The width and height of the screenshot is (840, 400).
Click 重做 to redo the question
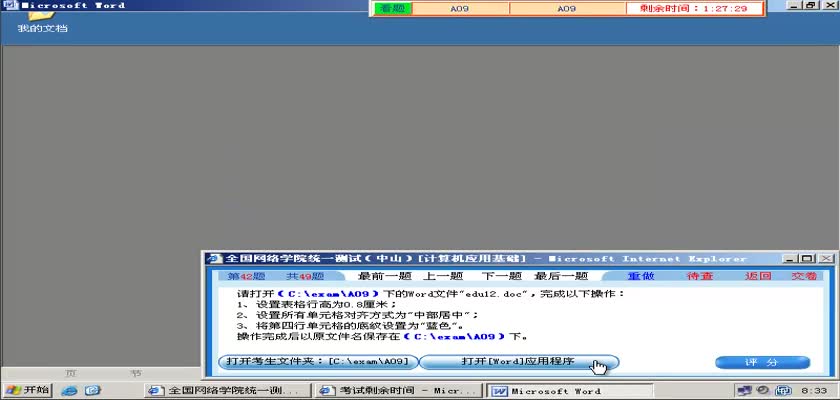(641, 276)
